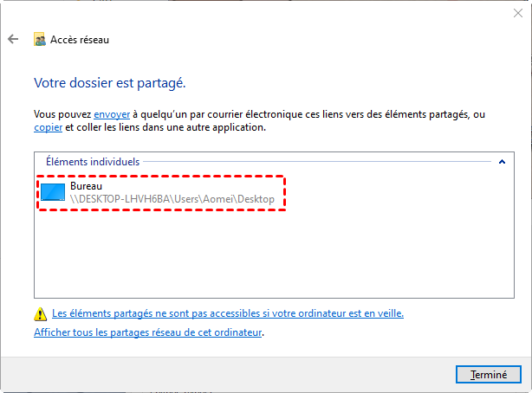Click the Accès réseau title text

81,39
